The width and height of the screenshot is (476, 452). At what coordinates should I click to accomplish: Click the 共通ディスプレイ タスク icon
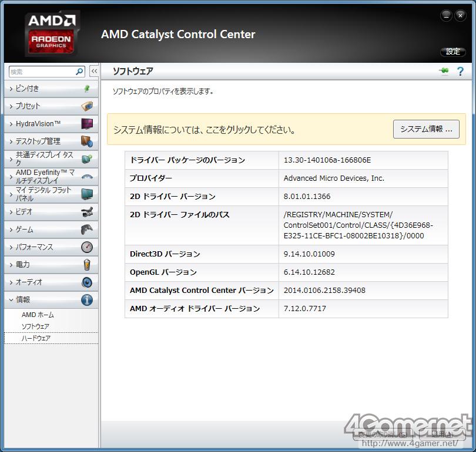tap(87, 158)
